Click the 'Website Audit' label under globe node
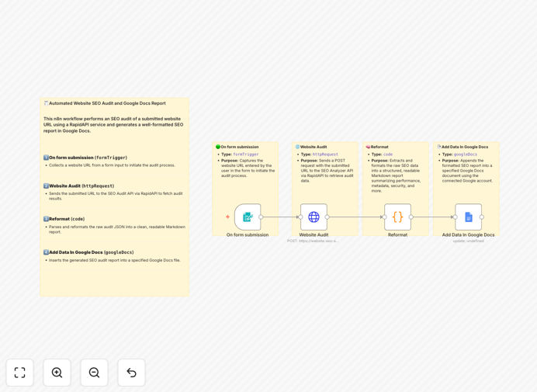This screenshot has width=537, height=392. (314, 234)
